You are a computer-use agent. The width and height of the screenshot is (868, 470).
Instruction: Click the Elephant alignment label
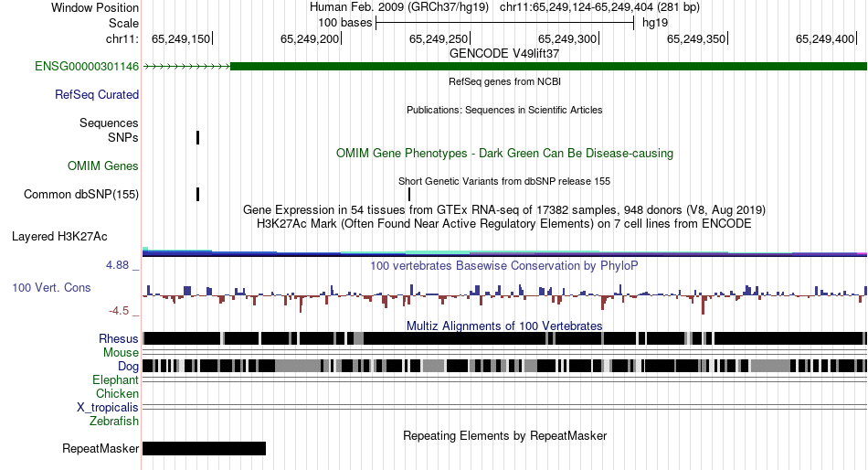point(115,380)
